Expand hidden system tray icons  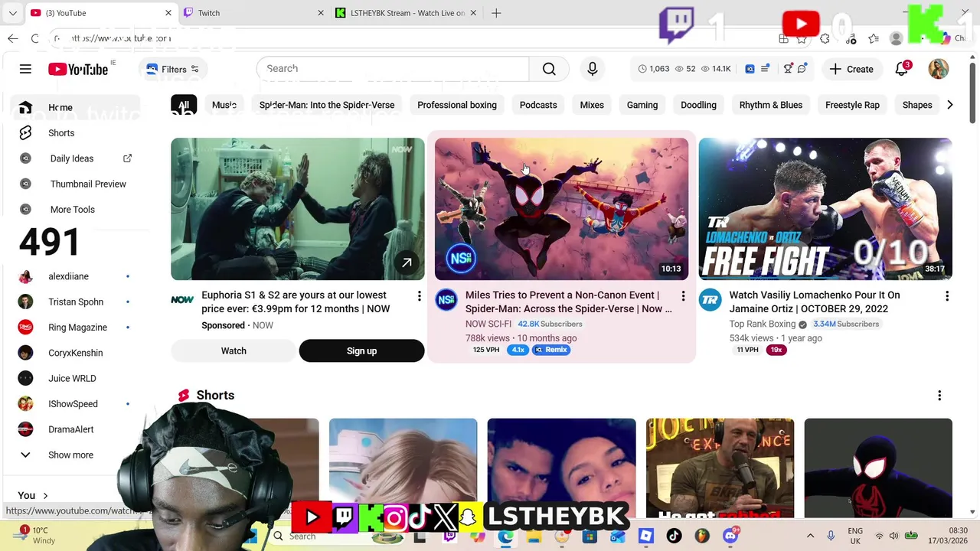click(810, 536)
